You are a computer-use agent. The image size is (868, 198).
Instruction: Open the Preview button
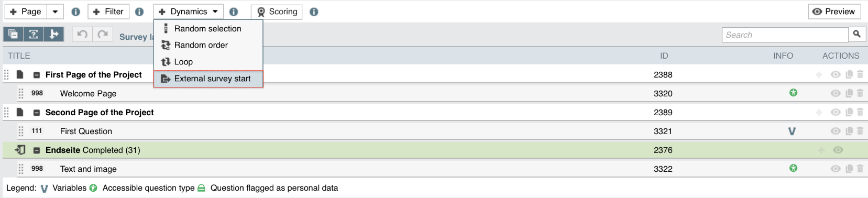[x=833, y=12]
